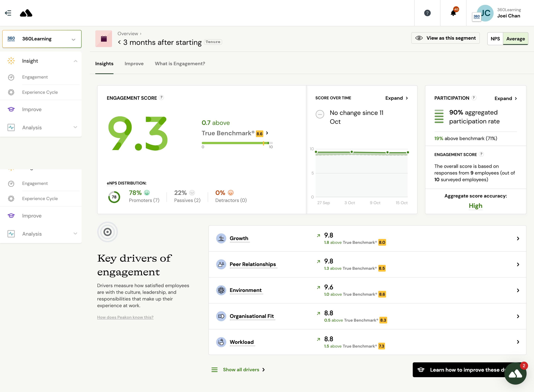The image size is (534, 392).
Task: Select the What is Engagement tab
Action: pos(180,63)
